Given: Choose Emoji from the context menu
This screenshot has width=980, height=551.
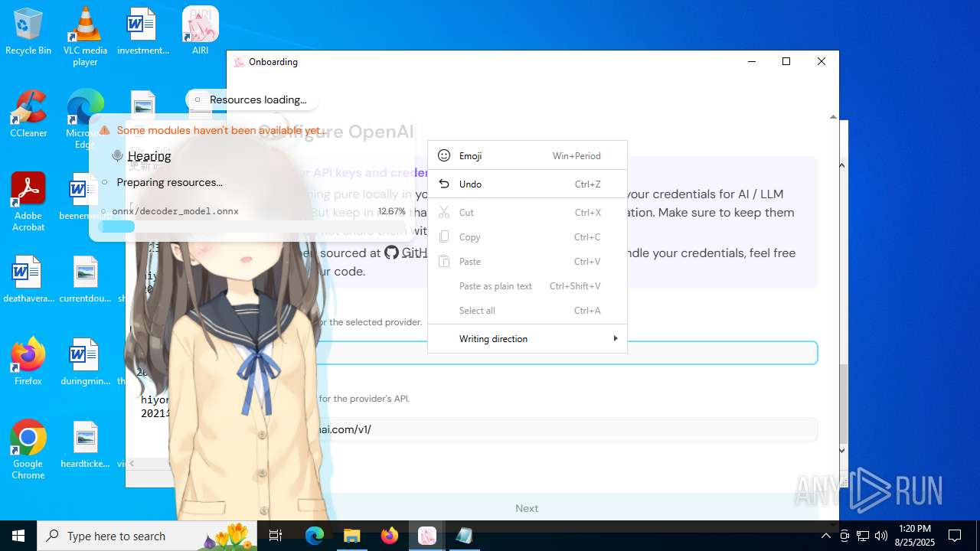Looking at the screenshot, I should coord(528,156).
